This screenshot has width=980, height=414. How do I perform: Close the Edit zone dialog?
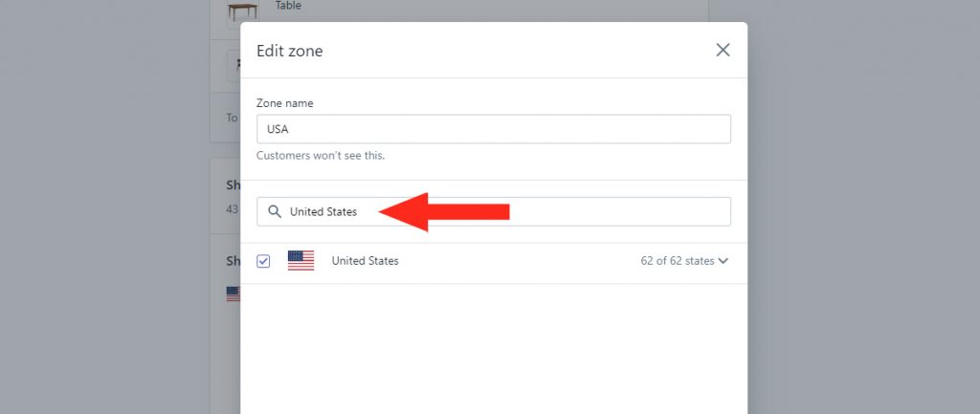pos(723,50)
